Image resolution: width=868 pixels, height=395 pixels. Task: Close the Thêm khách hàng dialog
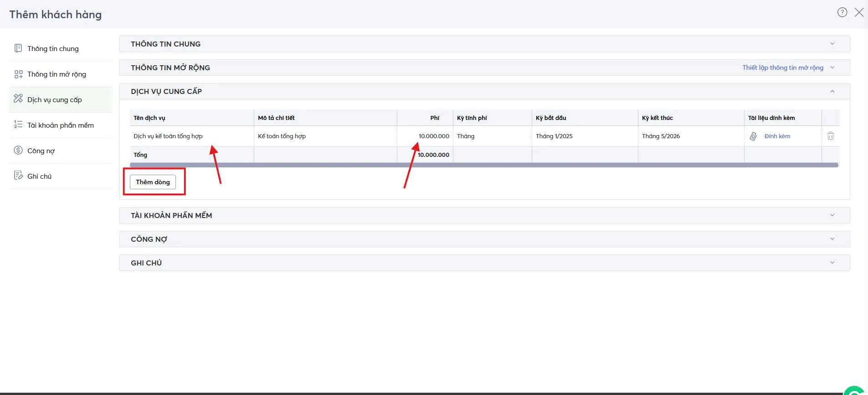[859, 12]
